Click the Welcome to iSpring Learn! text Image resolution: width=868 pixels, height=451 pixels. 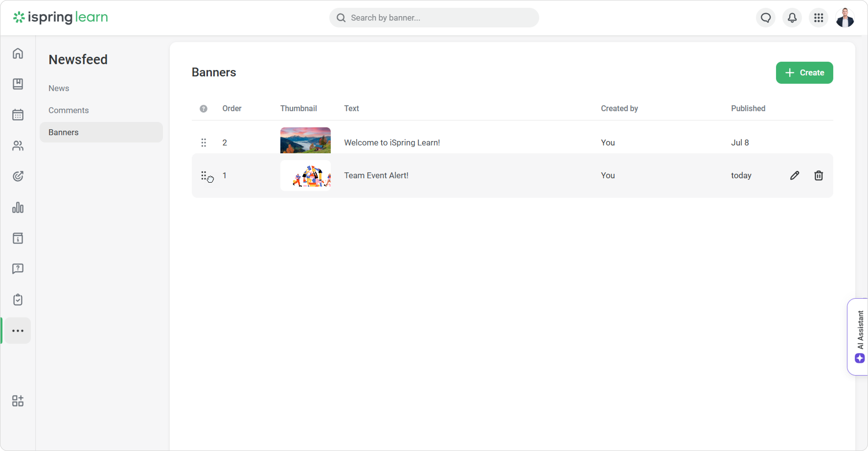coord(392,143)
